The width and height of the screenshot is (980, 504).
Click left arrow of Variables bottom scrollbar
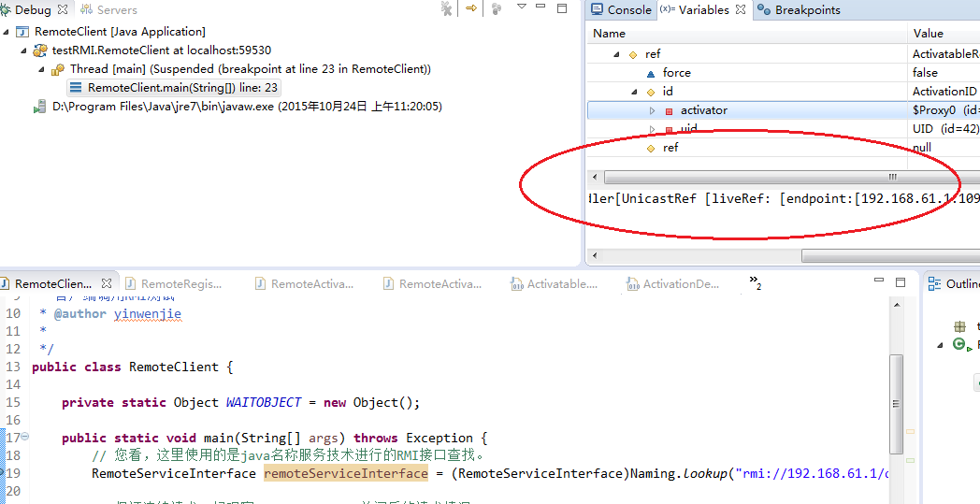[x=595, y=256]
